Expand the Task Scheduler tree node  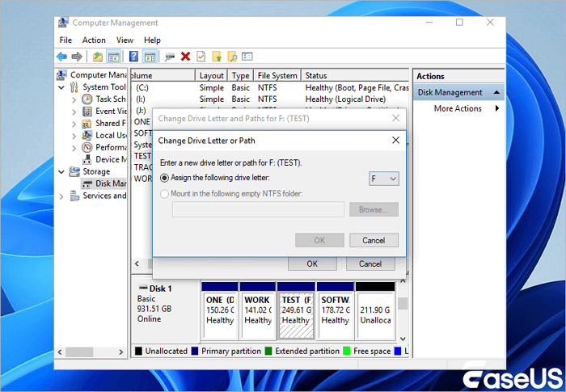[74, 99]
